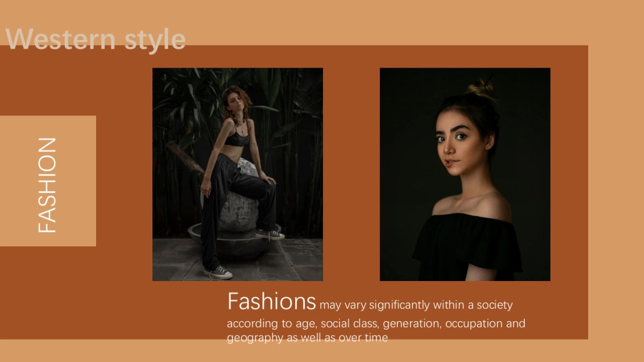Click the word "generation" in the paragraph
644x362 pixels.
tap(412, 324)
